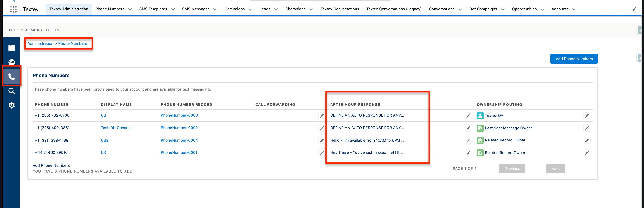Viewport: 644px width, 208px height.
Task: Expand the Phone Numbers nav dropdown
Action: (130, 9)
